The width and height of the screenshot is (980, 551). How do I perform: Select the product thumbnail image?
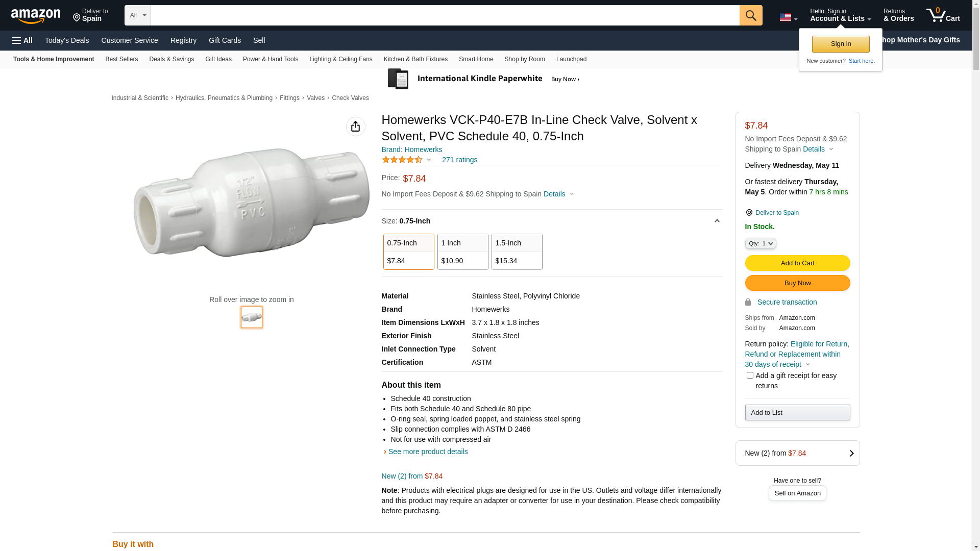point(251,317)
